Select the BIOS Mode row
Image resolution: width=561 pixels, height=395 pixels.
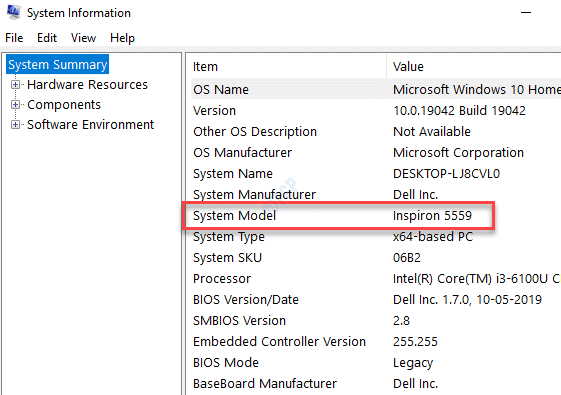(376, 363)
